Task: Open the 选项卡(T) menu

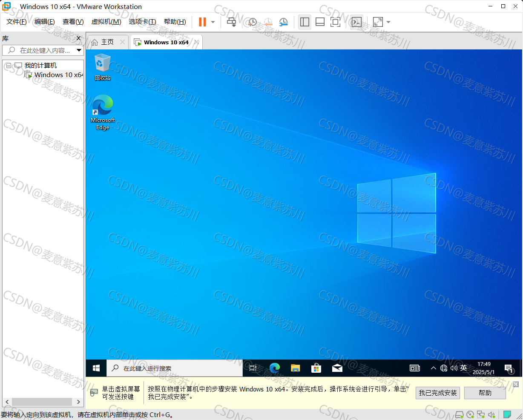Action: pyautogui.click(x=143, y=22)
